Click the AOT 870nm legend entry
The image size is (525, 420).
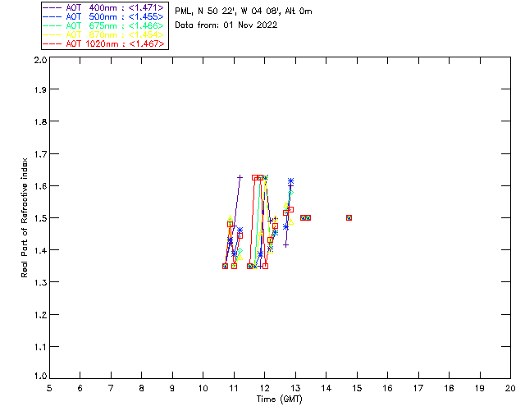coord(103,34)
